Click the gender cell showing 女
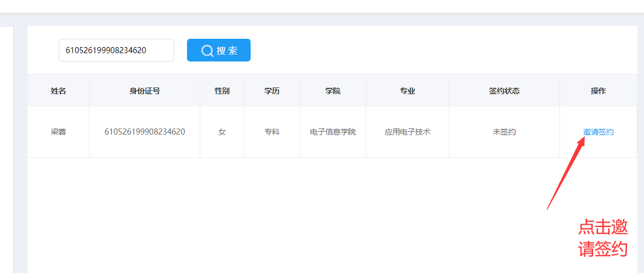Viewport: 644px width, 273px height. click(x=222, y=132)
